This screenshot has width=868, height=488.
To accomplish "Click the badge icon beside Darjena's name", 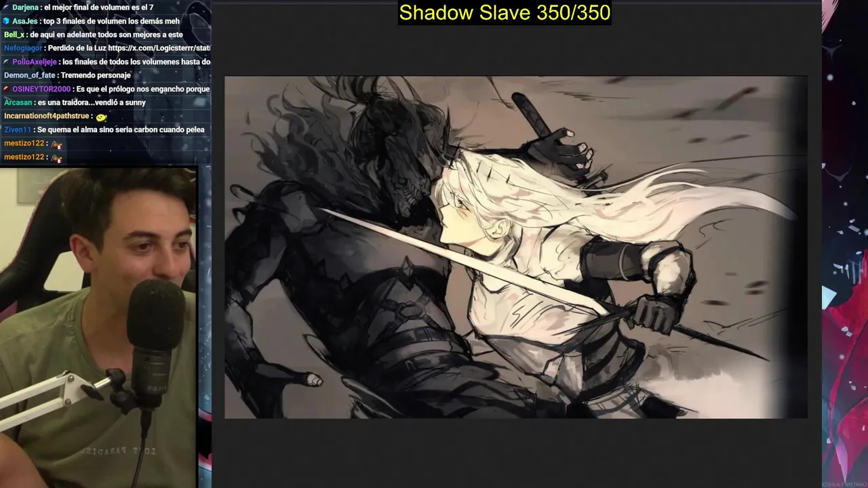I will (x=7, y=7).
